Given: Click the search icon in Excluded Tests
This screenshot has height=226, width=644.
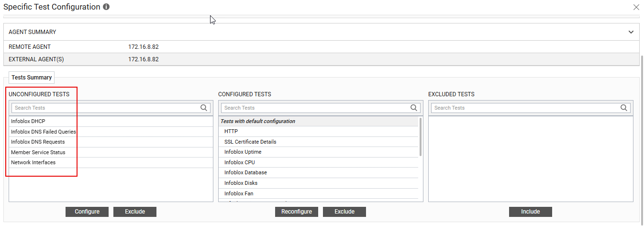Looking at the screenshot, I should 624,108.
